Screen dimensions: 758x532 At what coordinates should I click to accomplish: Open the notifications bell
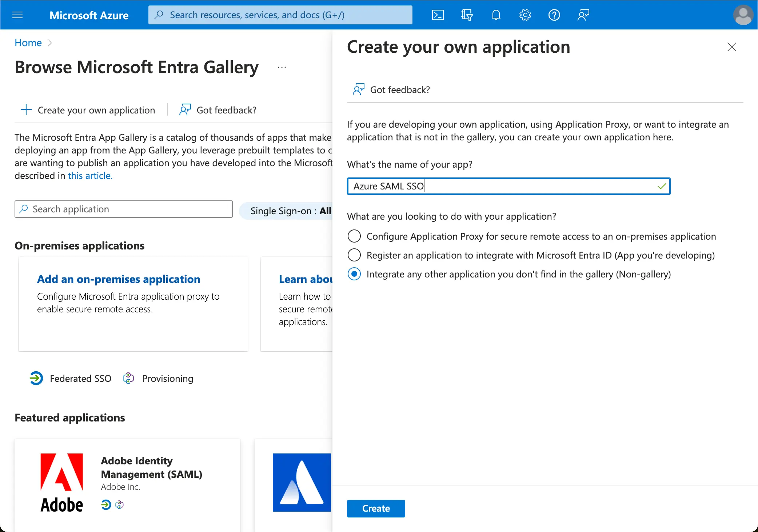(496, 15)
